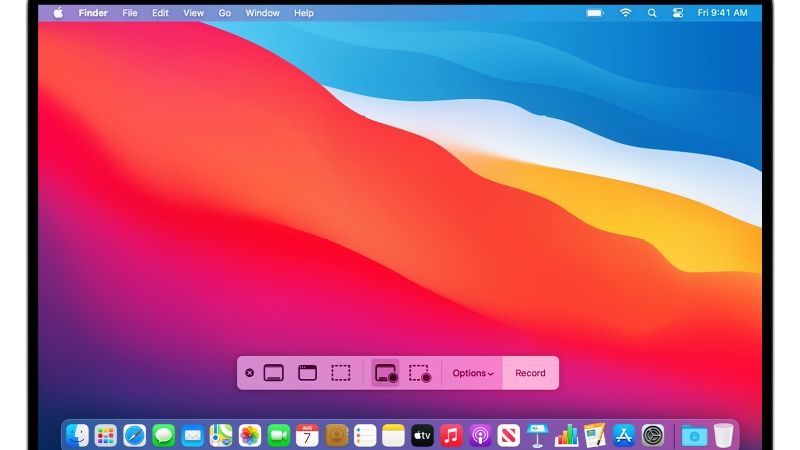Open the Options dropdown in the screenshot toolbar
800x450 pixels.
472,373
